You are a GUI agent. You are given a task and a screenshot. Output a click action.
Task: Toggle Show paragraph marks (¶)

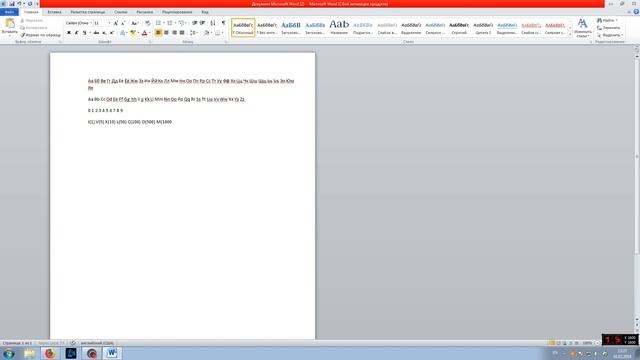pos(223,23)
